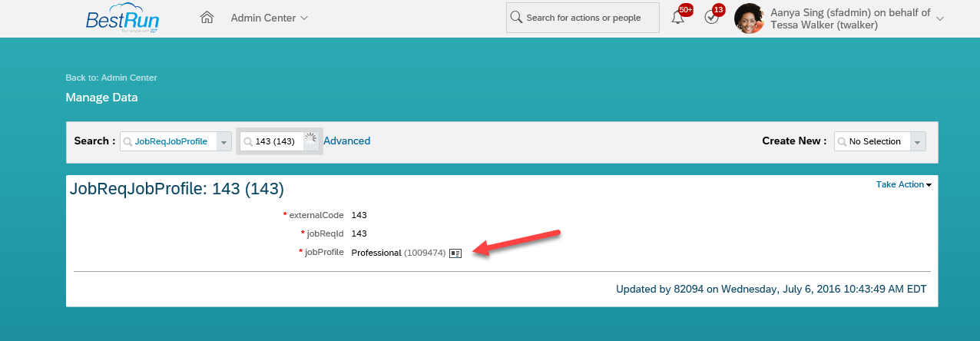Click user profile avatar photo
Screen dimensions: 980x341
tap(750, 18)
